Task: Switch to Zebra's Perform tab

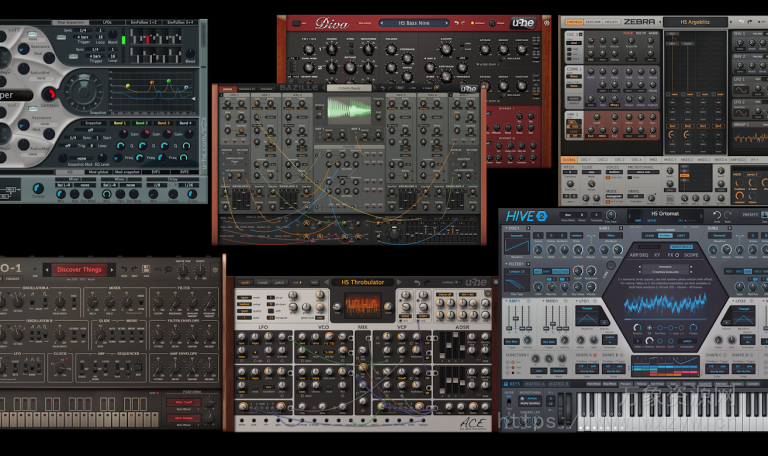Action: coord(593,22)
